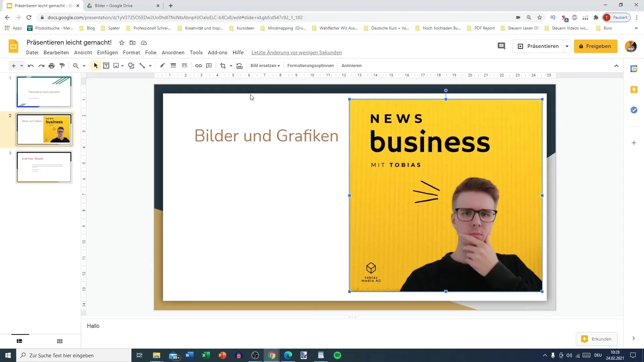Click Spotify icon in Windows taskbar
Image resolution: width=644 pixels, height=362 pixels.
(x=337, y=355)
